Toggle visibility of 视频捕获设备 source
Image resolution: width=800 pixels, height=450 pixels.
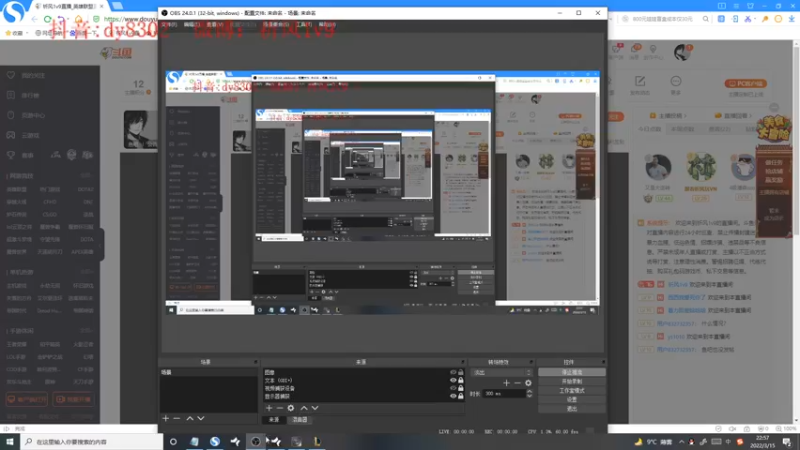453,388
